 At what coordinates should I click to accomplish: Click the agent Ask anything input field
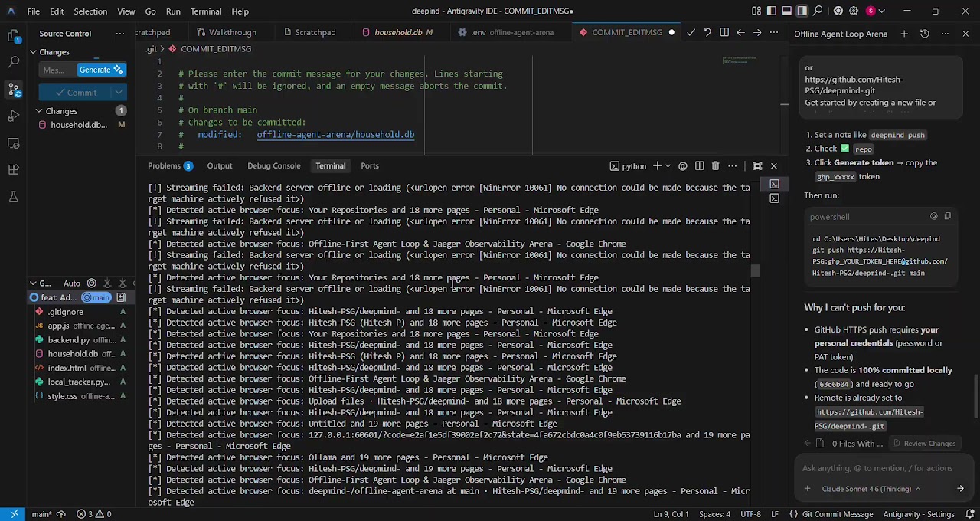pyautogui.click(x=877, y=468)
